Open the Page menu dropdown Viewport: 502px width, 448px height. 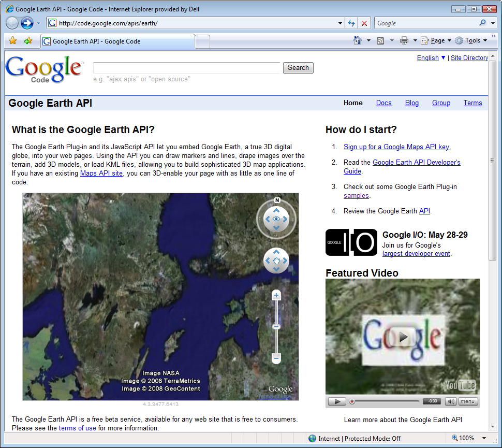click(437, 40)
